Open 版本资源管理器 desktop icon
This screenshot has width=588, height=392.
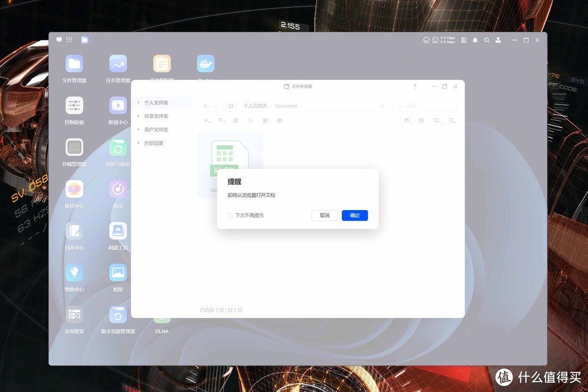pyautogui.click(x=118, y=315)
